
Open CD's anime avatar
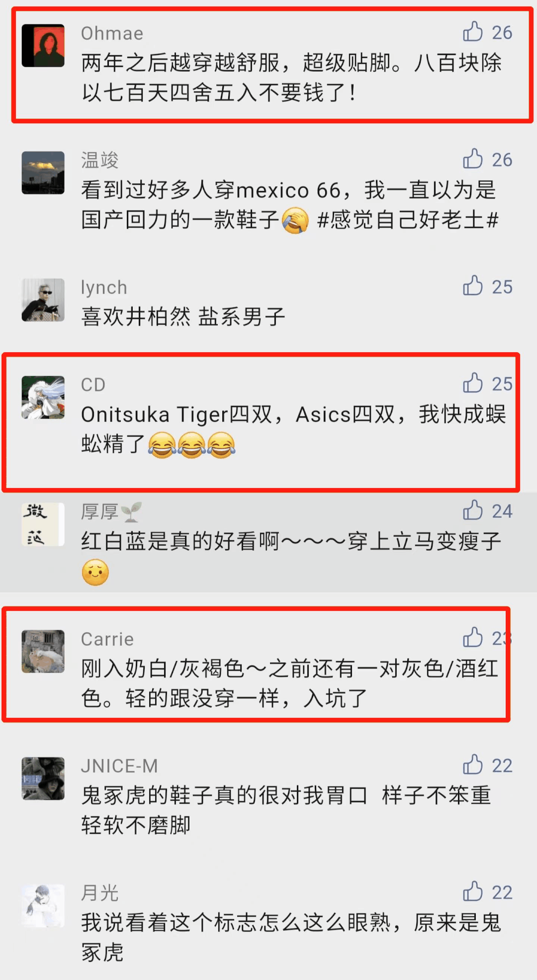pyautogui.click(x=43, y=397)
